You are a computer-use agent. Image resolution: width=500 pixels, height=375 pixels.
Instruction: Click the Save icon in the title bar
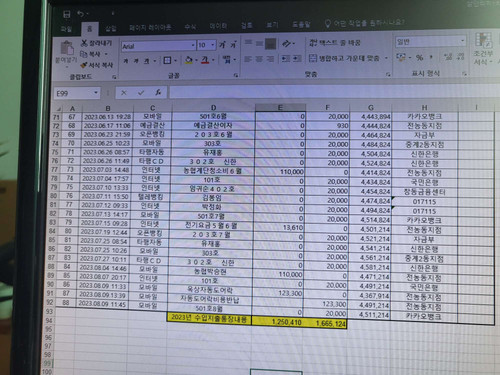[67, 14]
